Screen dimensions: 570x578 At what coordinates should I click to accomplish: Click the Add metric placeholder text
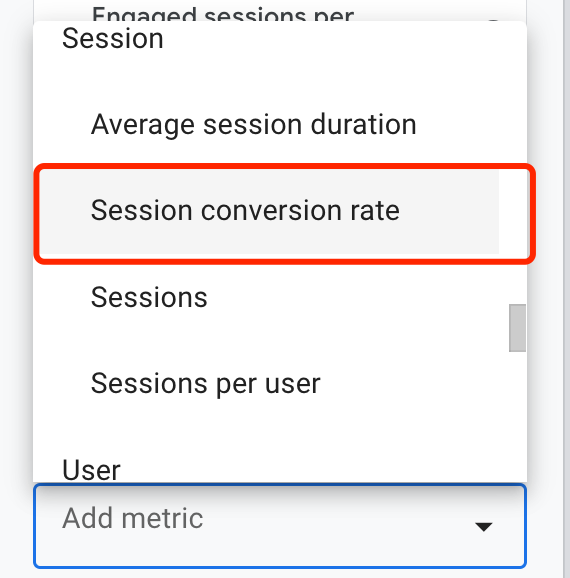(x=132, y=518)
